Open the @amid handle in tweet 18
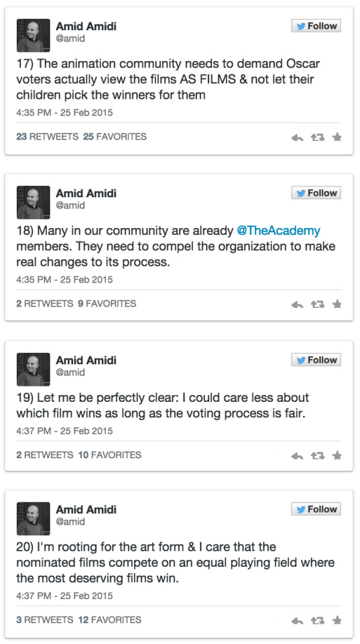This screenshot has width=360, height=644. point(70,205)
